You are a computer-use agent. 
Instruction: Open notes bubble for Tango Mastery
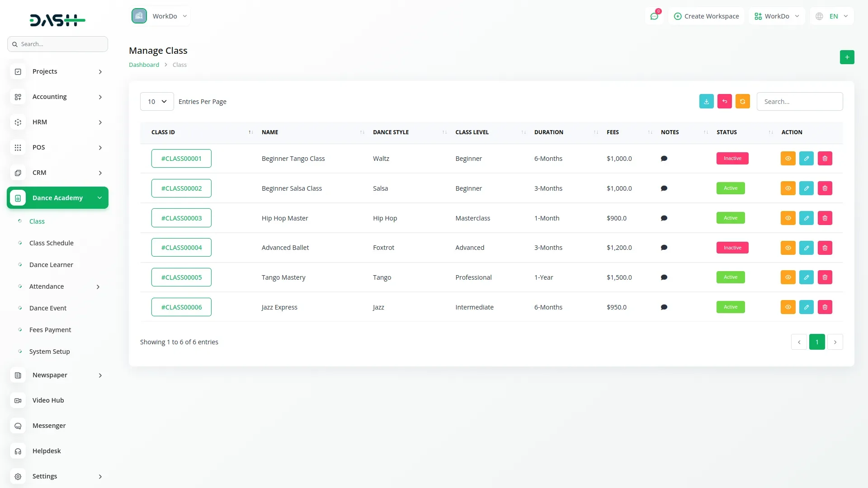pos(664,277)
